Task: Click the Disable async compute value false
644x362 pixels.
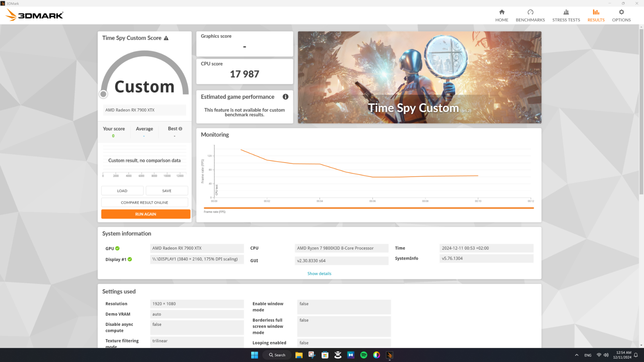Action: tap(197, 327)
